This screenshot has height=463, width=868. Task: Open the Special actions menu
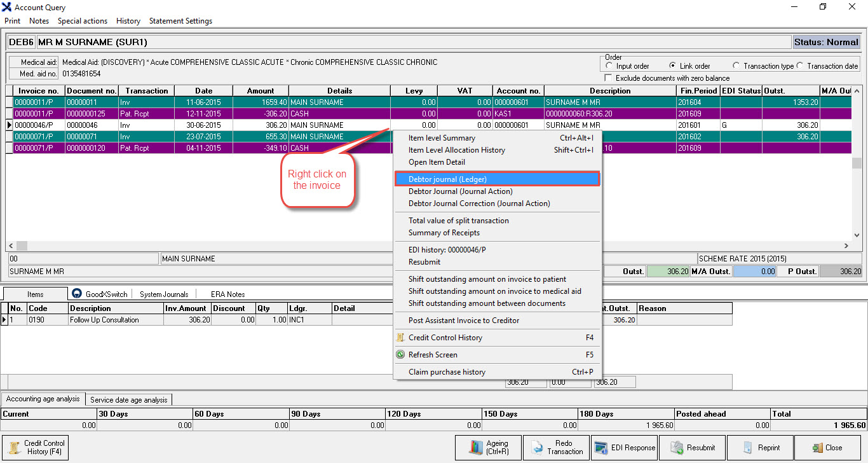point(83,21)
